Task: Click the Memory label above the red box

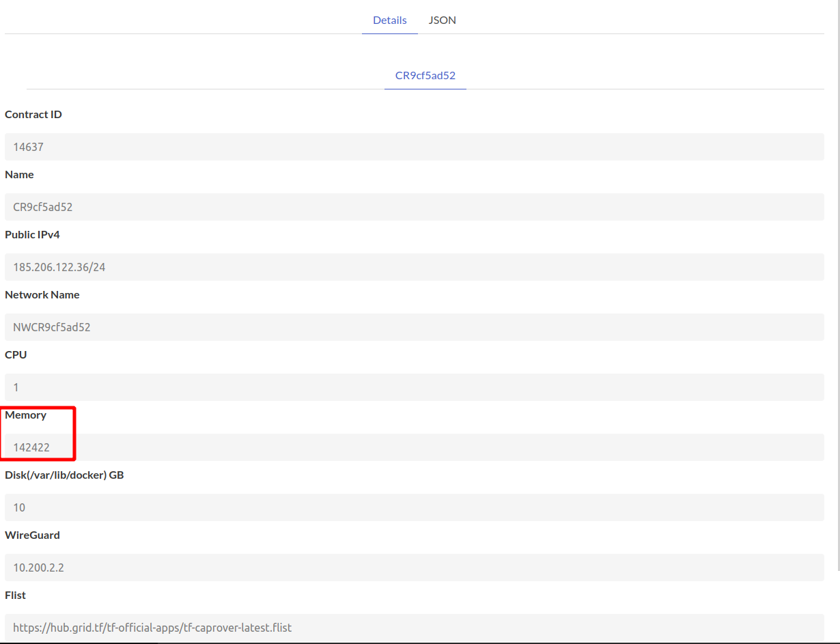Action: (26, 415)
